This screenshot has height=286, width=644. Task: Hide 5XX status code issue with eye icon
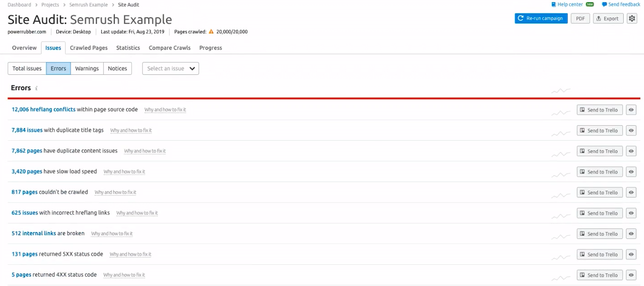coord(631,255)
